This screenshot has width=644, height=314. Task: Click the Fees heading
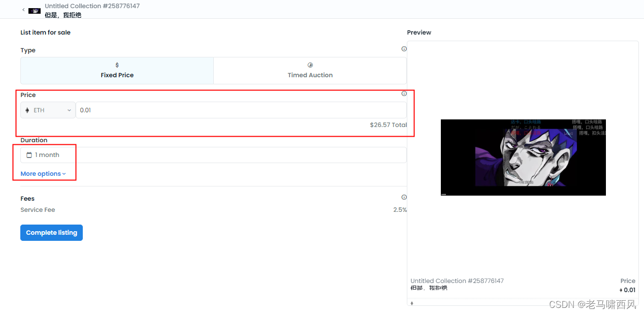pyautogui.click(x=27, y=199)
